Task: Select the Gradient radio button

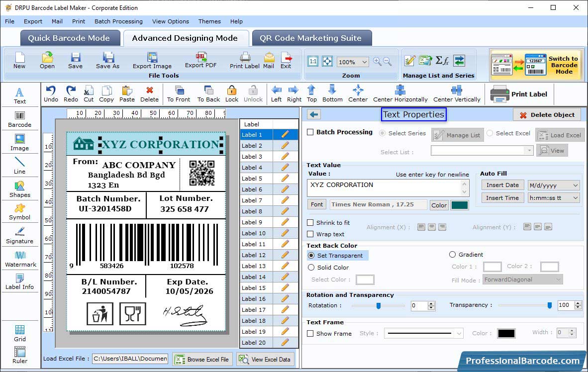Action: tap(452, 255)
